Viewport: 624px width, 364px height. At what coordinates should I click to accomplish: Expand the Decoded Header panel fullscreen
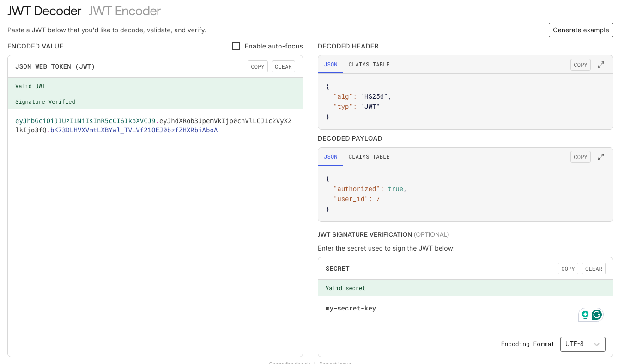(x=601, y=65)
